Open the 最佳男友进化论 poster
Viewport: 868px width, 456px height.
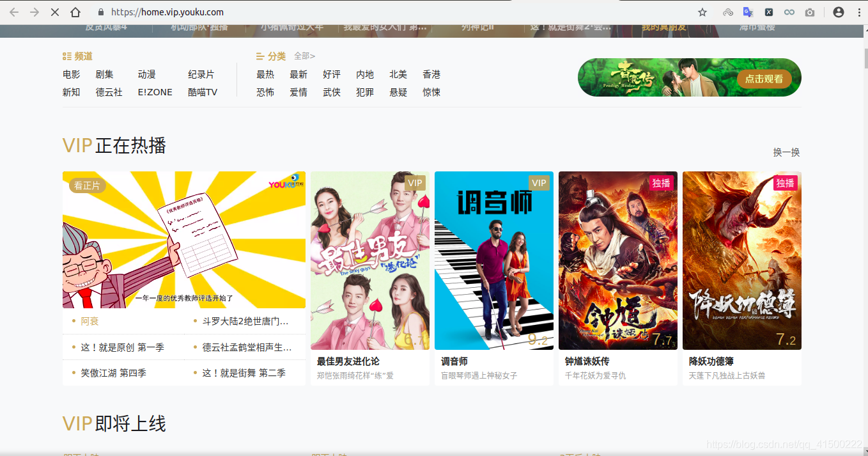click(x=370, y=260)
